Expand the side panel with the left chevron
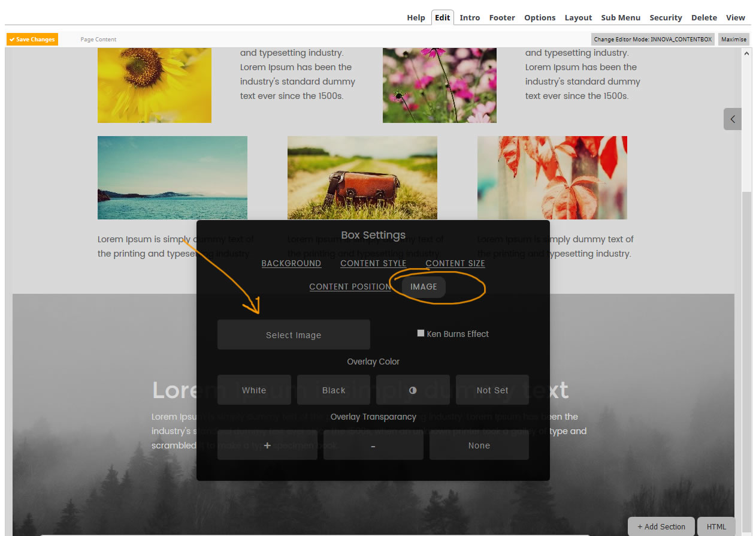 pos(733,119)
